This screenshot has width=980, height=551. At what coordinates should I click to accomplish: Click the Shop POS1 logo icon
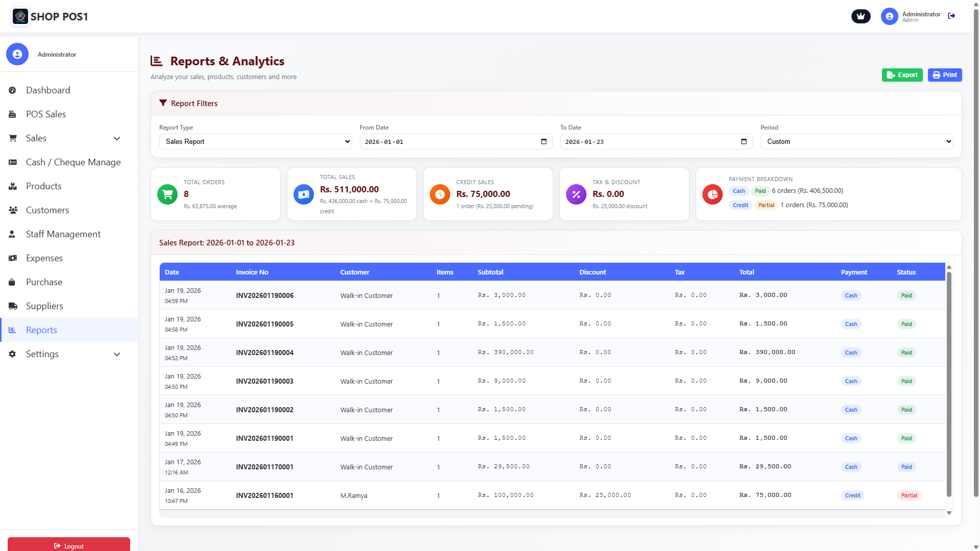pyautogui.click(x=20, y=16)
